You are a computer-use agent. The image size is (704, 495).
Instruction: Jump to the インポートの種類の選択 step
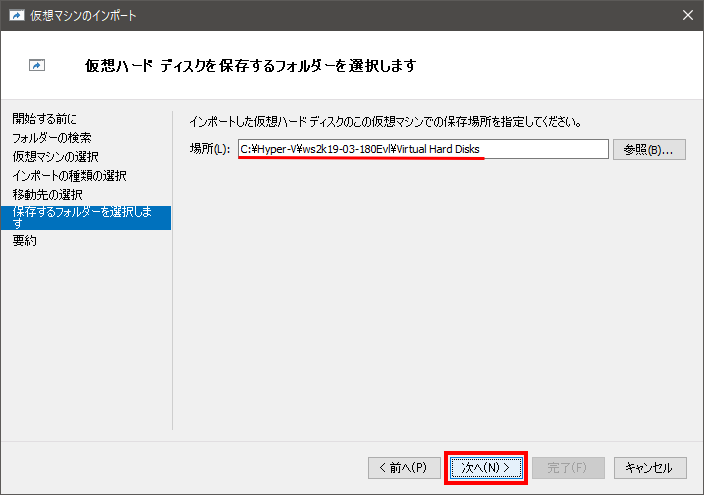(x=69, y=176)
